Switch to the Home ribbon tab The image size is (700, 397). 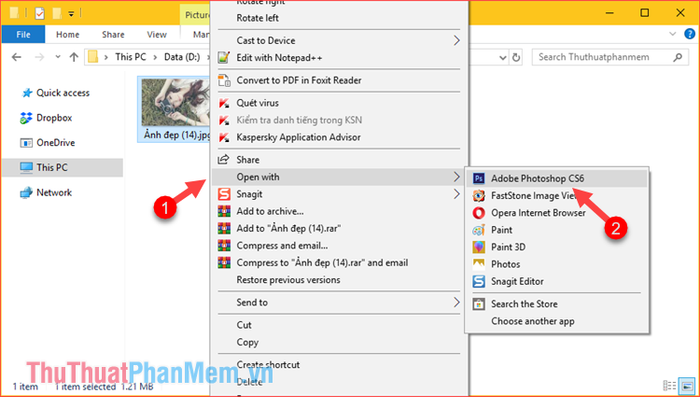pyautogui.click(x=67, y=34)
